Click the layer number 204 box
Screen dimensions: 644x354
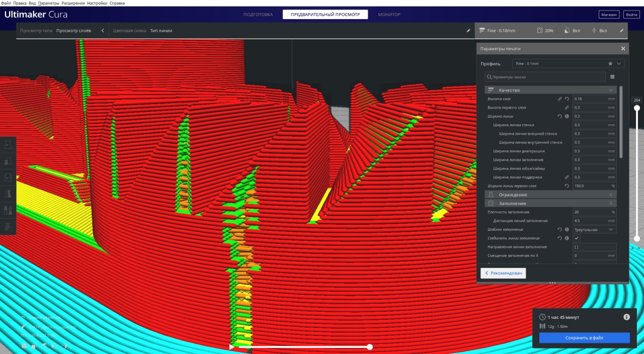point(637,100)
